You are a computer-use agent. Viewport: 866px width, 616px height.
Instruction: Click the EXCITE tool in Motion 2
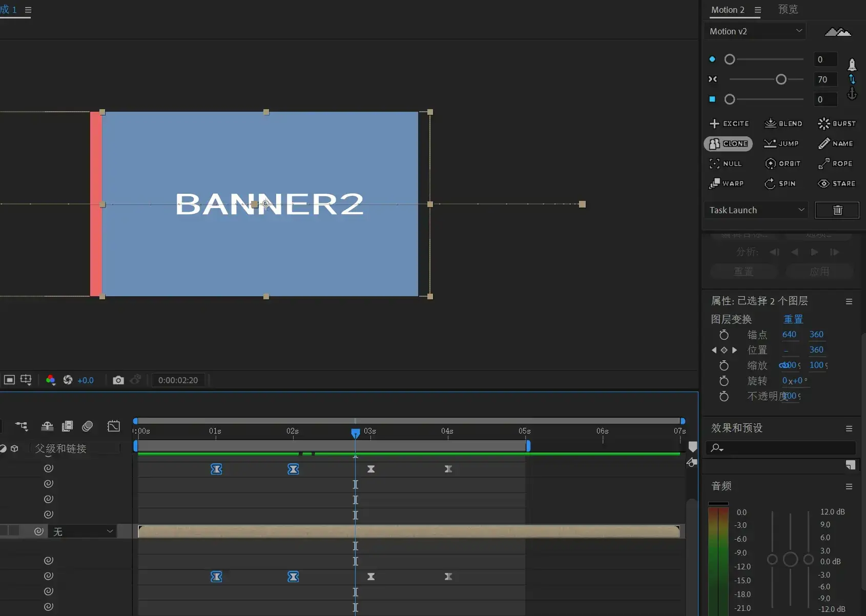tap(729, 124)
